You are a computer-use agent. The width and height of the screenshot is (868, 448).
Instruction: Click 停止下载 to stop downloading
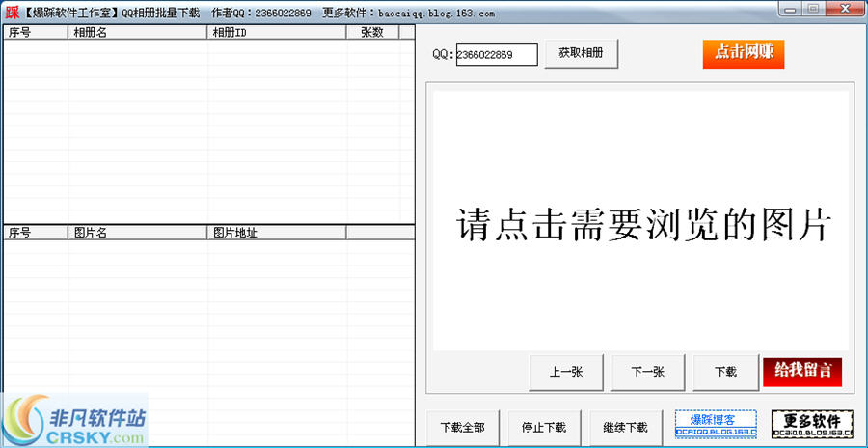click(544, 428)
